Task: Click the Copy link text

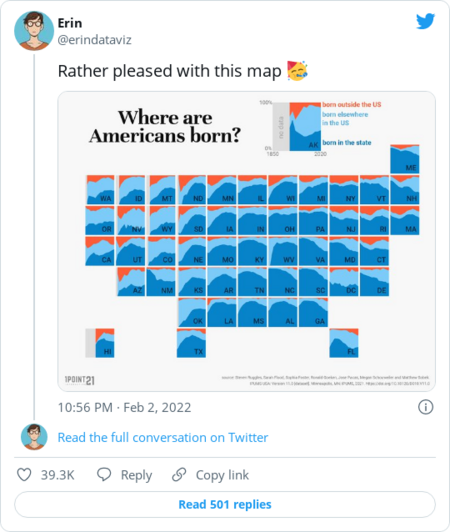Action: click(222, 475)
